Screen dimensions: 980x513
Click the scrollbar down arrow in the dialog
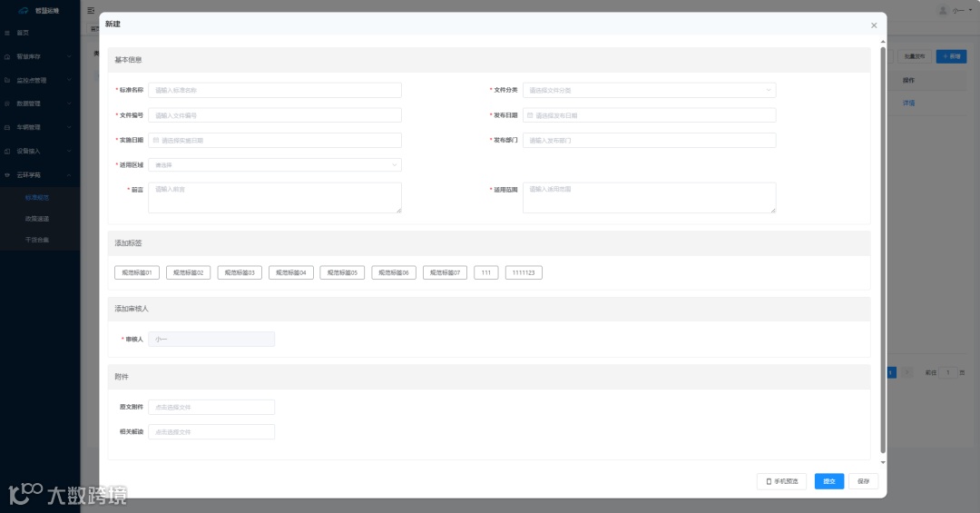point(883,462)
